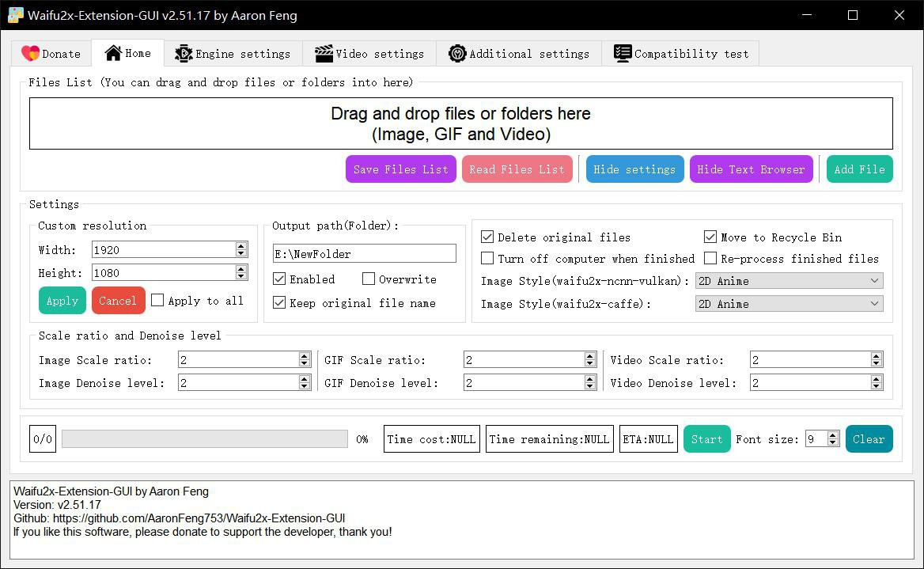Click the Additional settings gear icon
This screenshot has width=924, height=569.
click(x=457, y=54)
